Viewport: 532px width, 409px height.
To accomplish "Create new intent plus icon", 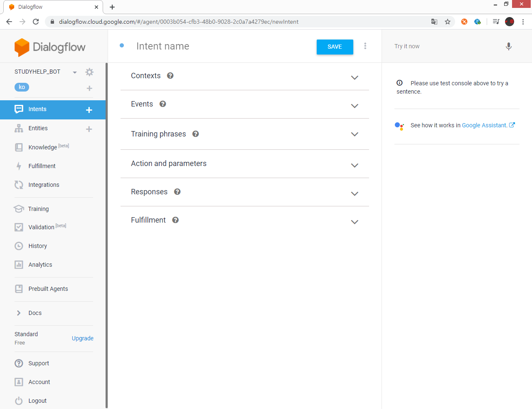I will click(89, 110).
